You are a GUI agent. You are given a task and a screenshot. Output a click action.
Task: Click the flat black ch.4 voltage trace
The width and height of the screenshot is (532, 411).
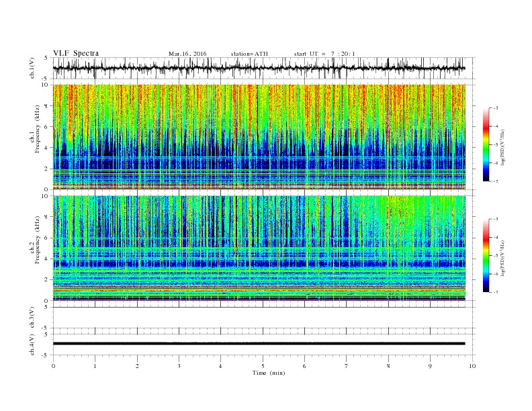(x=259, y=344)
